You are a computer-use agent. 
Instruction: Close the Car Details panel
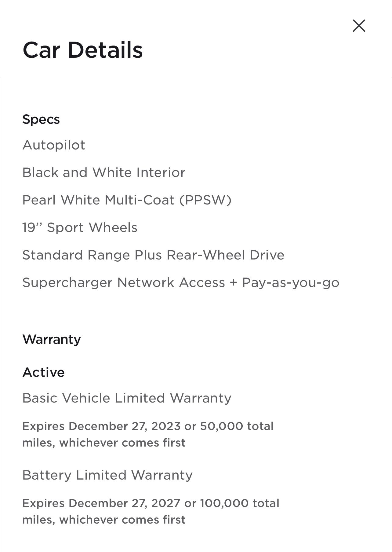[359, 26]
